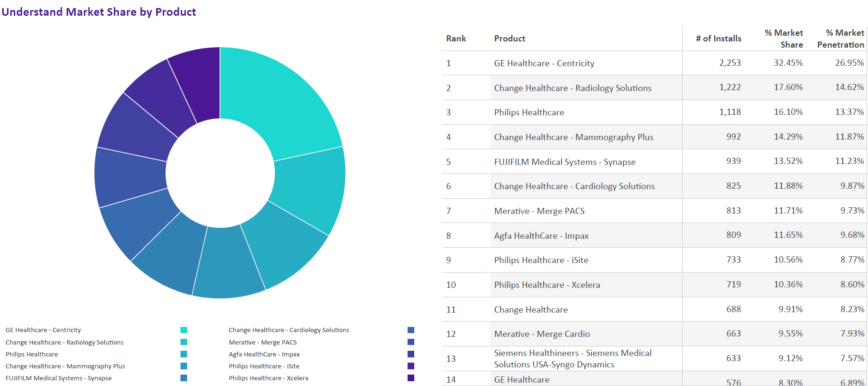Image resolution: width=868 pixels, height=386 pixels.
Task: Click market share value 9.55%
Action: (x=791, y=334)
